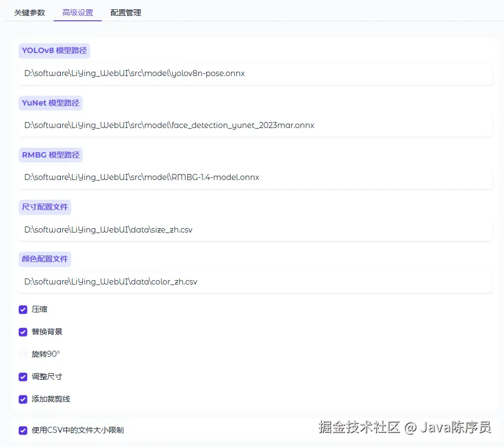
Task: Uncheck the 替换背景 checkbox
Action: [23, 332]
